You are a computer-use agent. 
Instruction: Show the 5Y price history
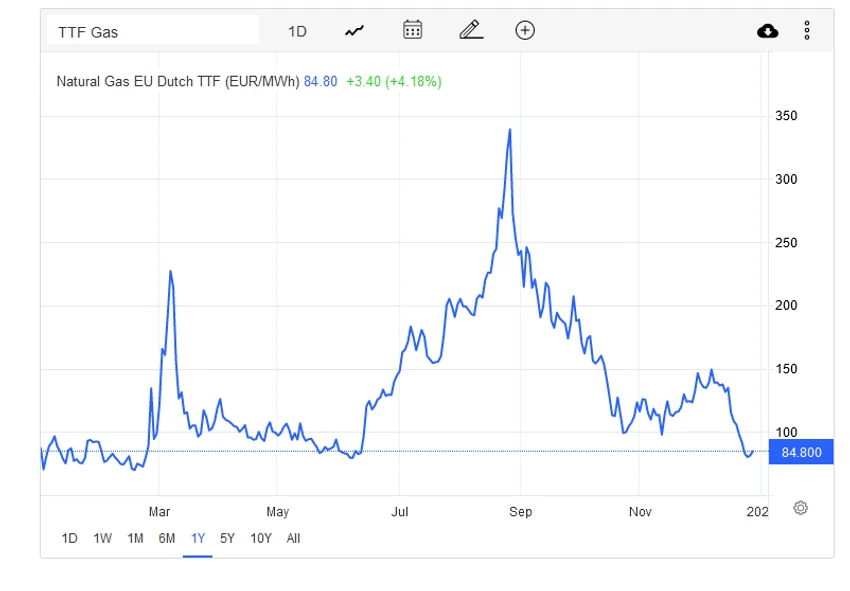click(x=227, y=538)
